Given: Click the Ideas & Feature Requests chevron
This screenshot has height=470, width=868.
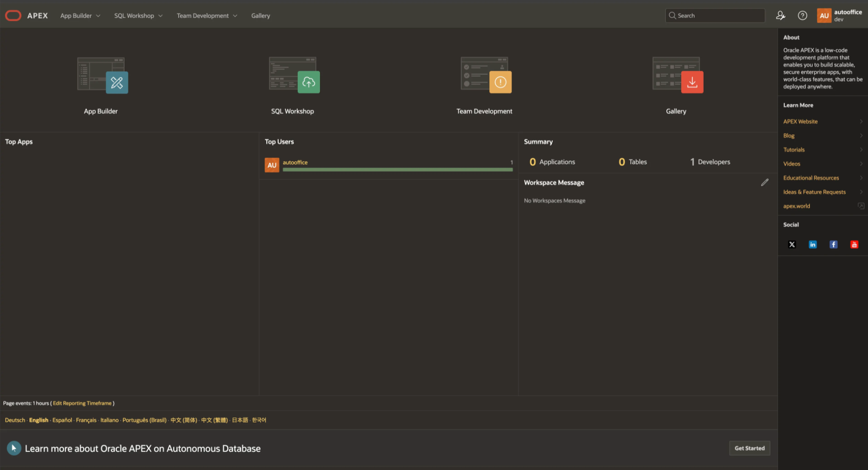Looking at the screenshot, I should point(861,192).
